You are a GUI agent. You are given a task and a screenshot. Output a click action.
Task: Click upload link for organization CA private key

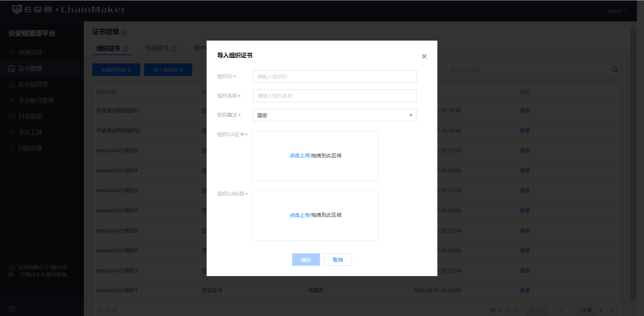(300, 215)
